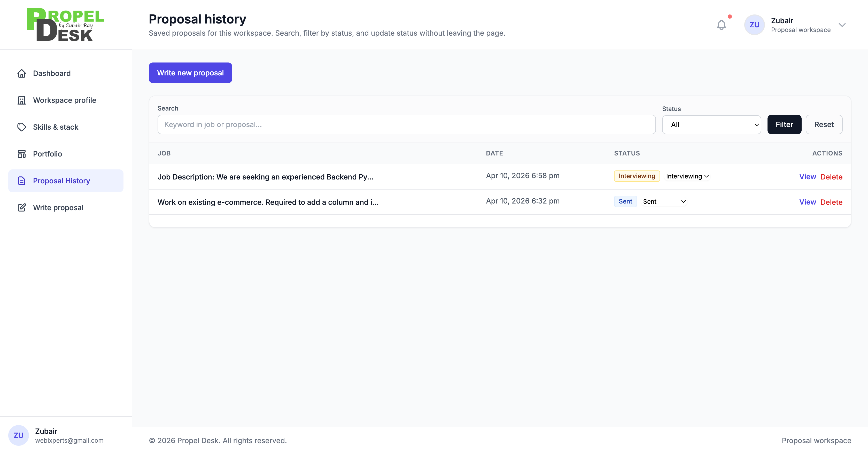
Task: Click the Portfolio layout icon
Action: click(21, 154)
